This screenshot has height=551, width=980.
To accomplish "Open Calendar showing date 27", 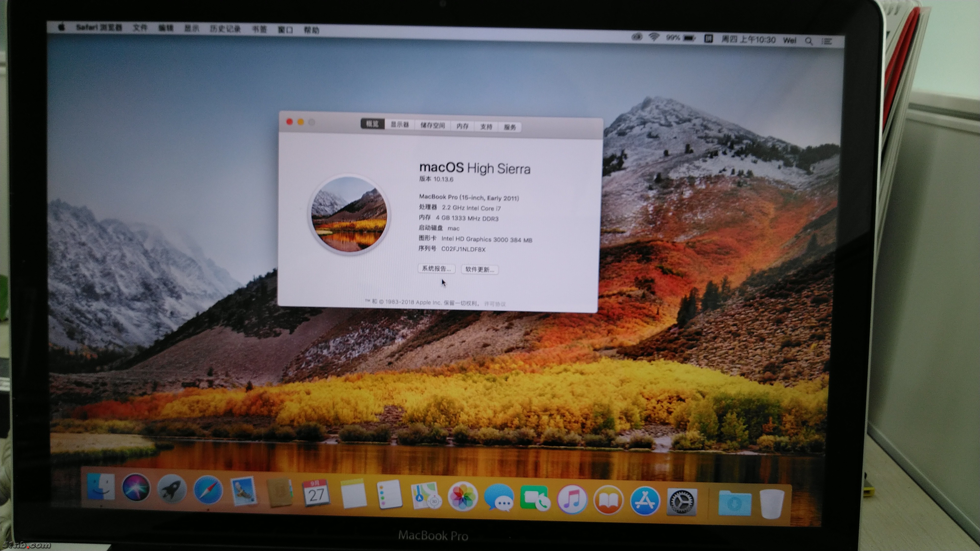I will pos(316,493).
